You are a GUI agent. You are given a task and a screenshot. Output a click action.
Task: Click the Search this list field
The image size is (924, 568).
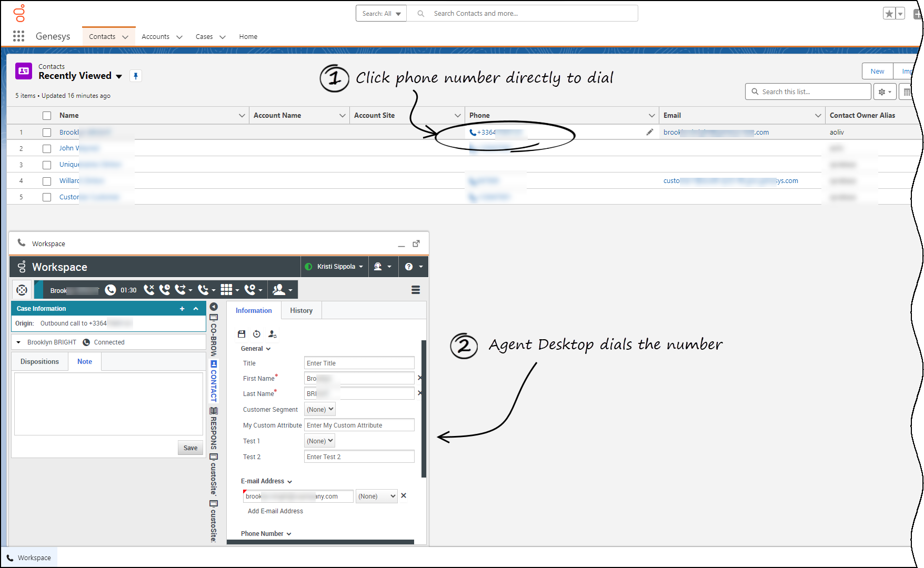click(x=808, y=92)
